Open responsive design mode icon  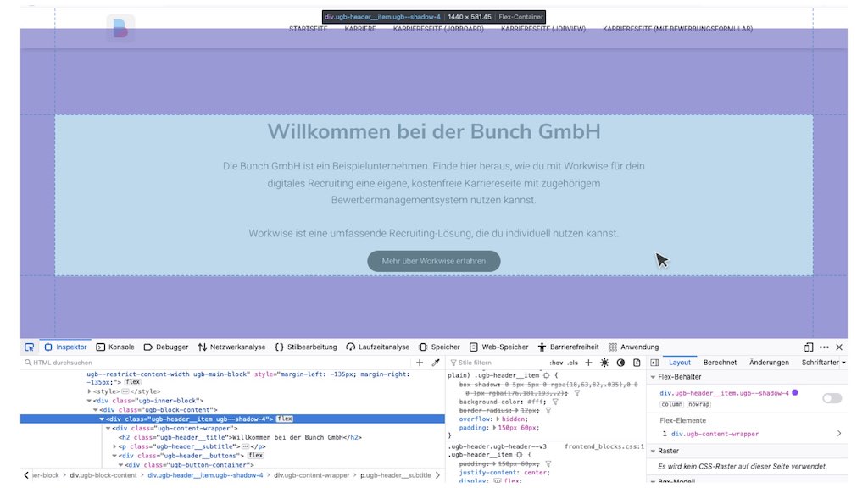[x=809, y=347]
